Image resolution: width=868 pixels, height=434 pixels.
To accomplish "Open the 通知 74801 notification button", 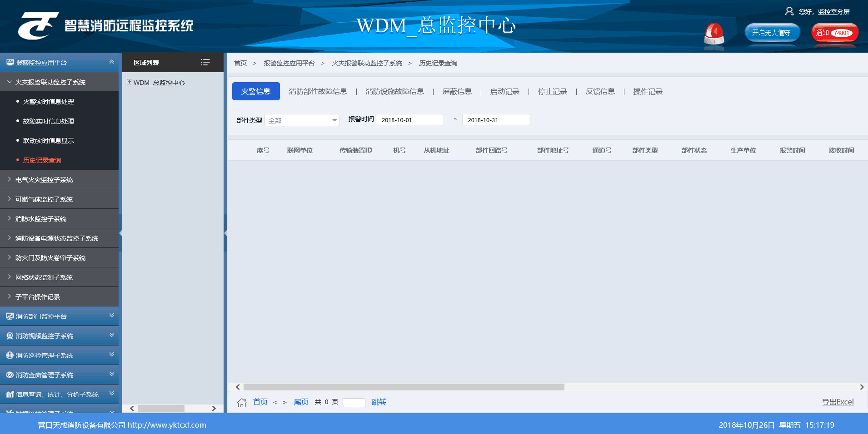I will pyautogui.click(x=835, y=33).
